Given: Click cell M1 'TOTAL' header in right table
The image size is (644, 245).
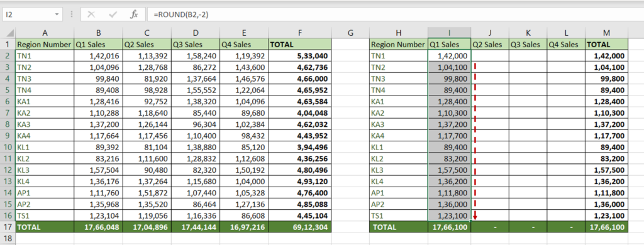Looking at the screenshot, I should pyautogui.click(x=607, y=45).
